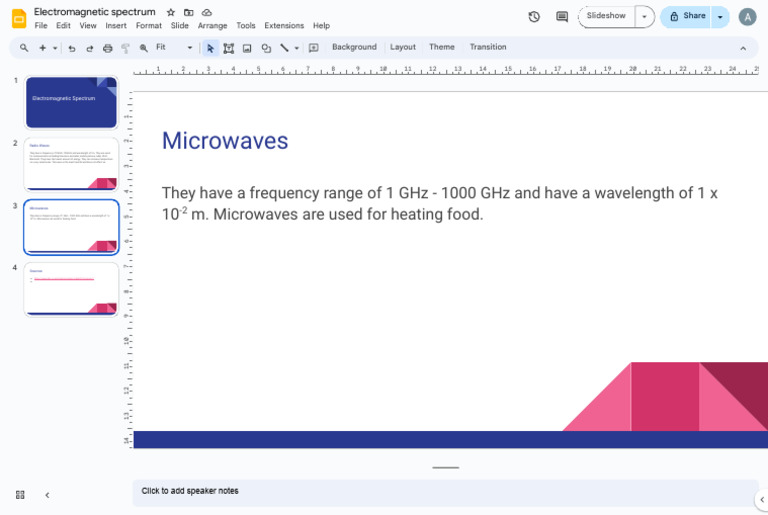Screen dimensions: 768x515
Task: Click the Transition button
Action: tap(488, 47)
